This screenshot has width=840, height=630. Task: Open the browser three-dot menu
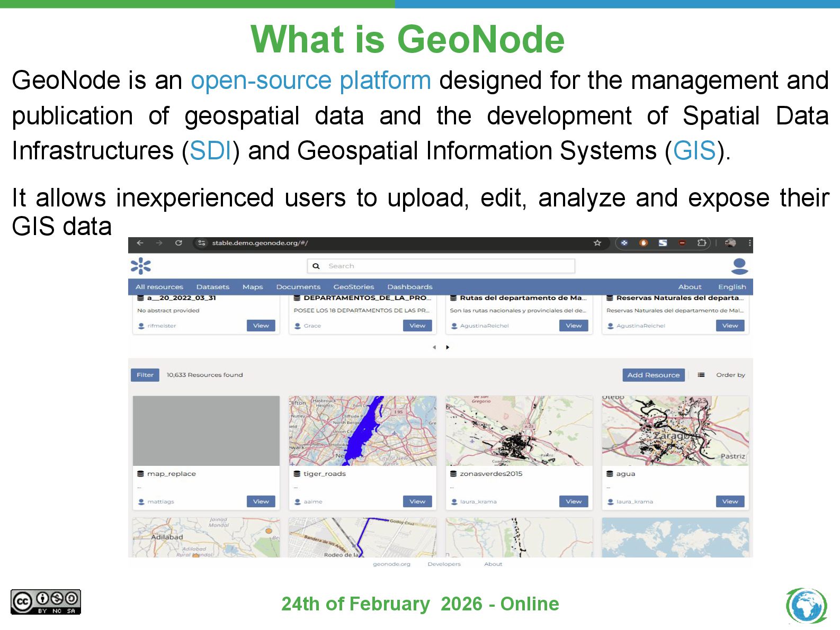tap(749, 243)
